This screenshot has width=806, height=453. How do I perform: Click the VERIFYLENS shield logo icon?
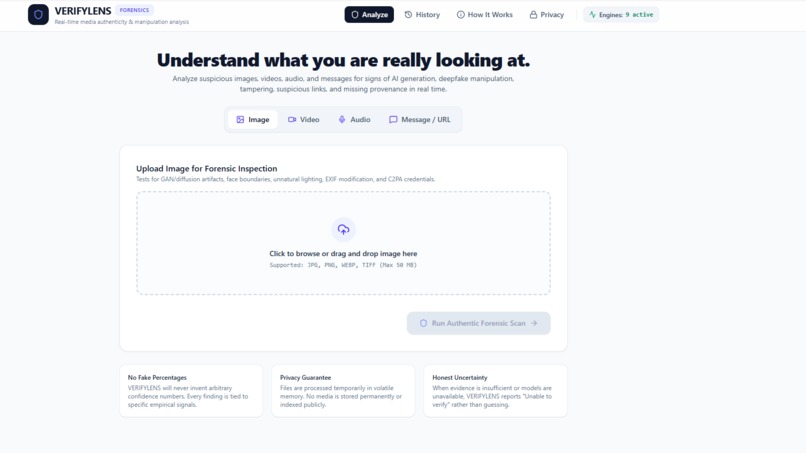pyautogui.click(x=38, y=14)
